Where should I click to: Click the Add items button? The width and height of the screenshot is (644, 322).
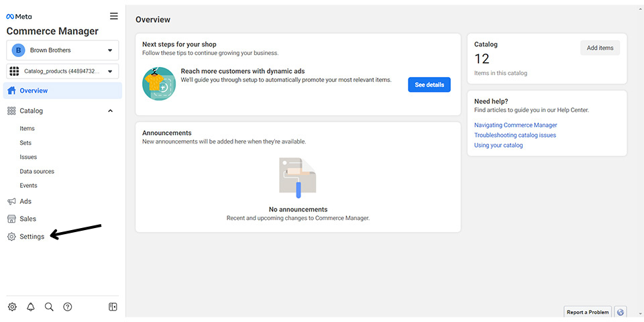600,48
